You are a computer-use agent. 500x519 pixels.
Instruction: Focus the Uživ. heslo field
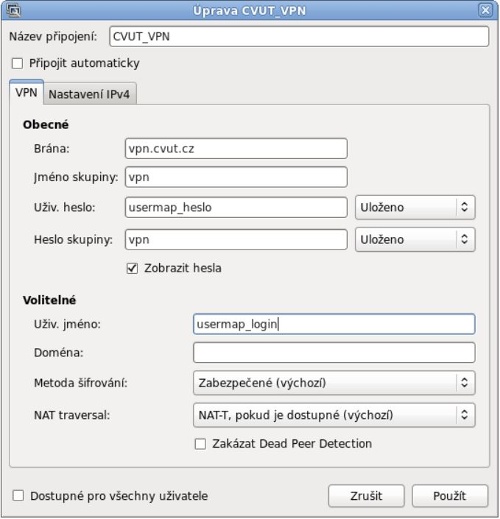(236, 207)
